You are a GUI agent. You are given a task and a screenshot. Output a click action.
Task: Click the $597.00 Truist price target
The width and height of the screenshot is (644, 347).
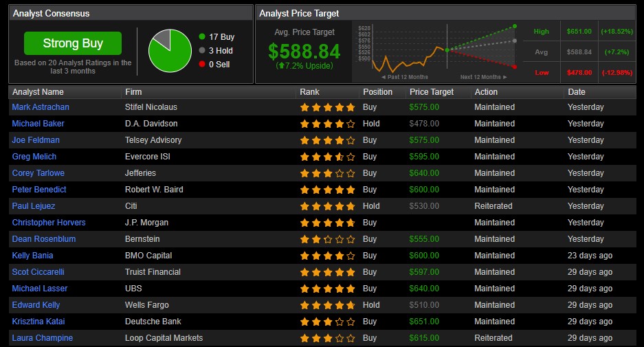pos(424,272)
